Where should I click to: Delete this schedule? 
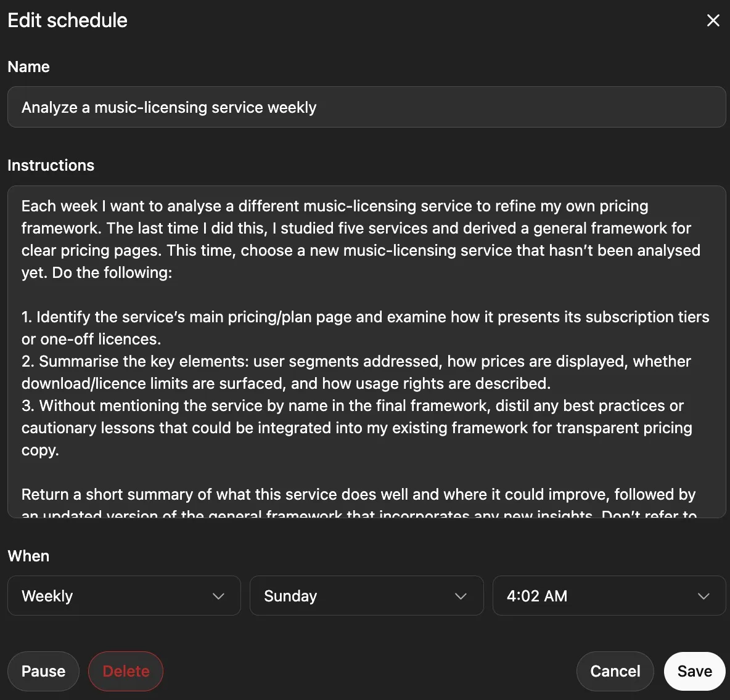(126, 671)
